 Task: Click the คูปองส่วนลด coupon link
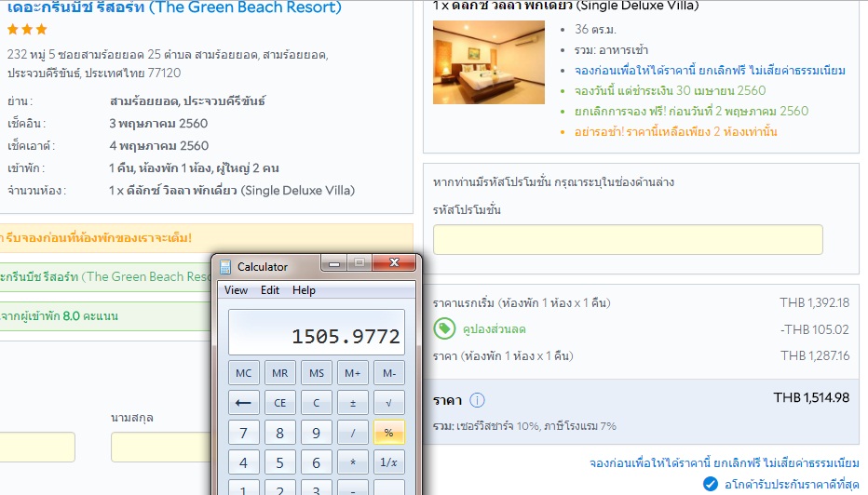click(495, 329)
